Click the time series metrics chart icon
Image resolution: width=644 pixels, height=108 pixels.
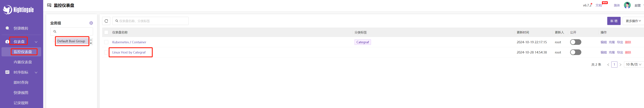coord(7,72)
